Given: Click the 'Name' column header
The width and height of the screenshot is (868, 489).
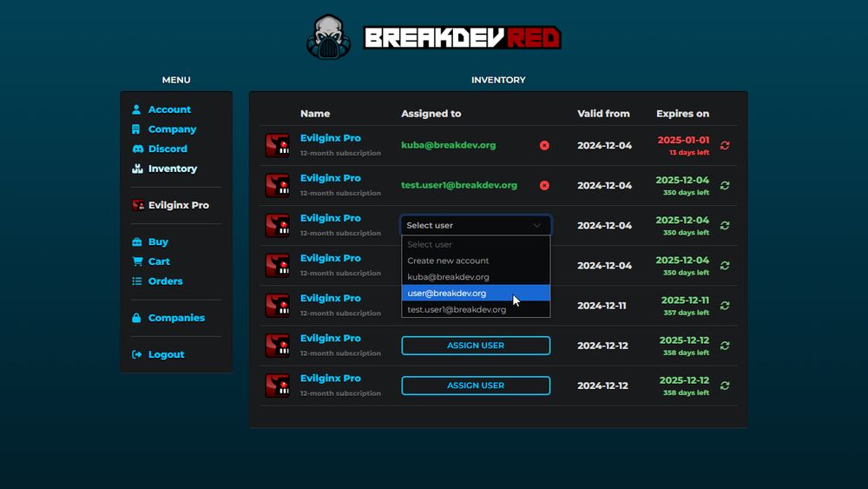Looking at the screenshot, I should (315, 114).
